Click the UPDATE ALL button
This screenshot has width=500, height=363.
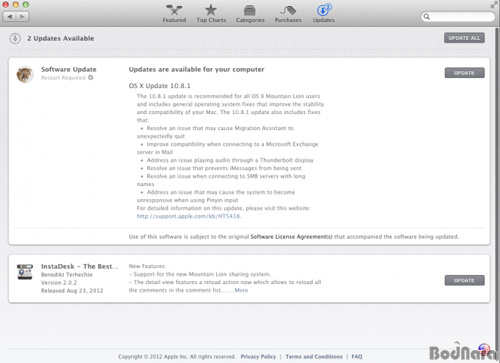[x=464, y=38]
